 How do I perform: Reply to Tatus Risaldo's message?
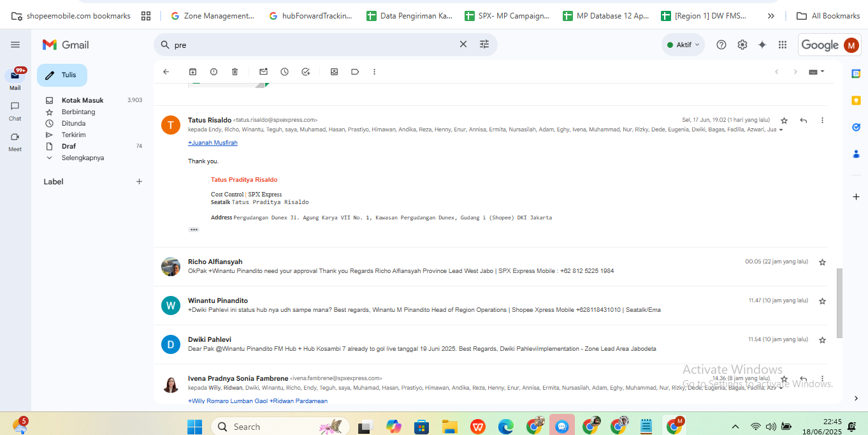point(804,120)
